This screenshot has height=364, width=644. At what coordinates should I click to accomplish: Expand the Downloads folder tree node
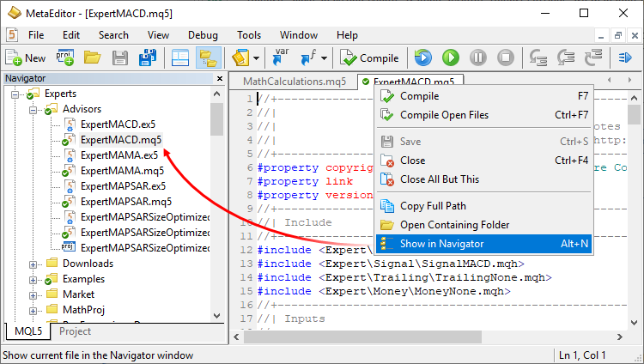tap(34, 264)
